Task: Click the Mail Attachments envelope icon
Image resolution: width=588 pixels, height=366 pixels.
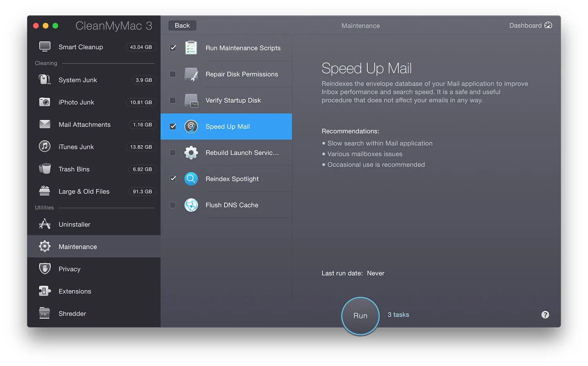Action: [45, 124]
